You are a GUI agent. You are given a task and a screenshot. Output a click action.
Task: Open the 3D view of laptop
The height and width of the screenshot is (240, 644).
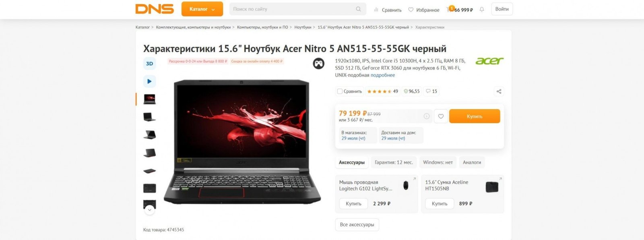click(149, 64)
